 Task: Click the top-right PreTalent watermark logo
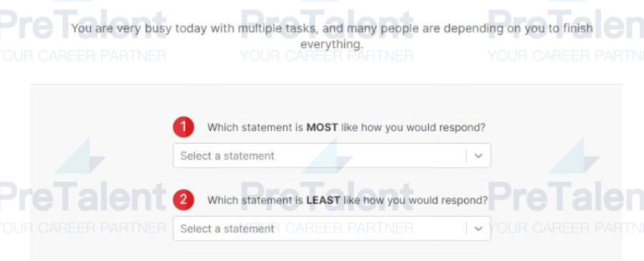pyautogui.click(x=565, y=24)
